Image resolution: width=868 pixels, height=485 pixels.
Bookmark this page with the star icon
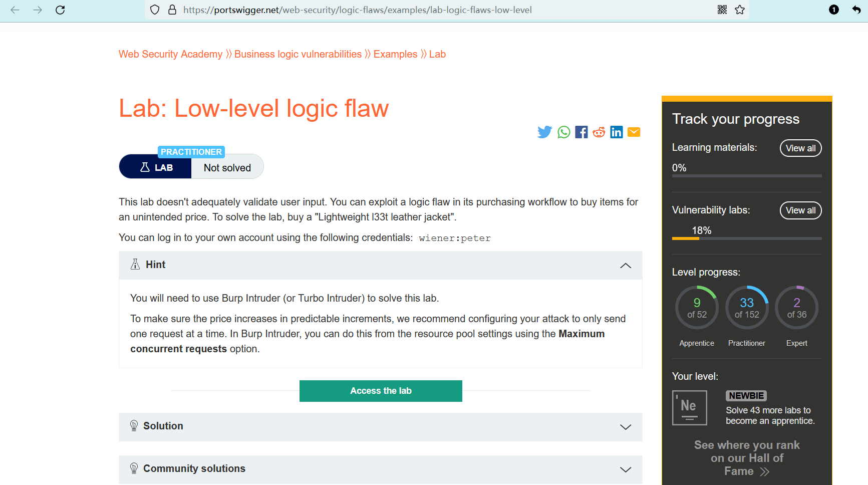pyautogui.click(x=740, y=10)
